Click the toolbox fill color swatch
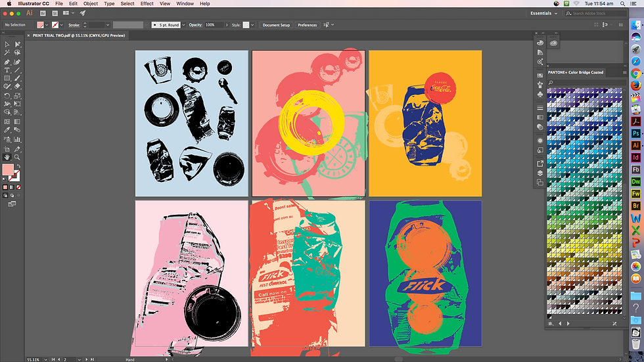 point(8,170)
